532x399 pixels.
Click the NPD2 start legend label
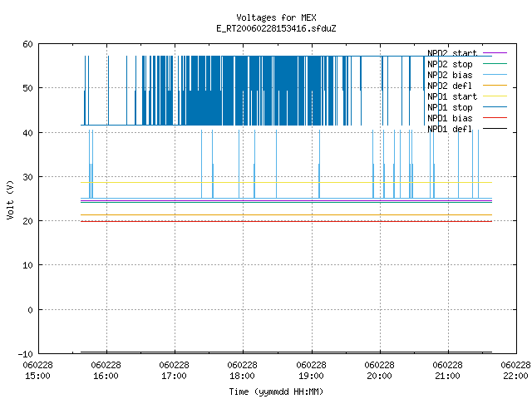pos(452,53)
